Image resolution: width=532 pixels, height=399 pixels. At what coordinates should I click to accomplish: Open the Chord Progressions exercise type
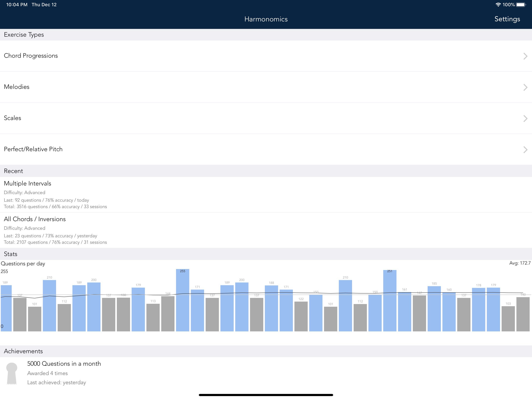click(266, 56)
